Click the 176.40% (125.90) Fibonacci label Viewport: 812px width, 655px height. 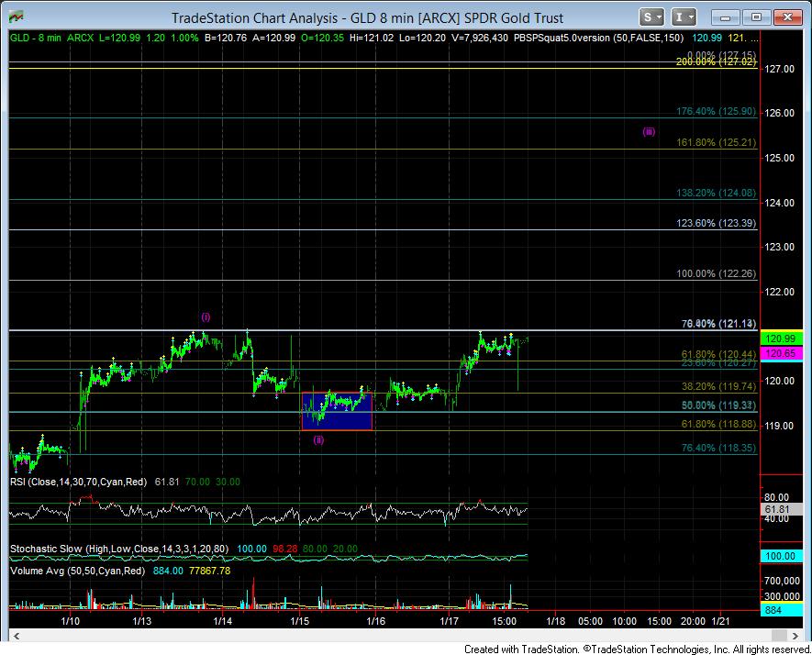coord(717,111)
